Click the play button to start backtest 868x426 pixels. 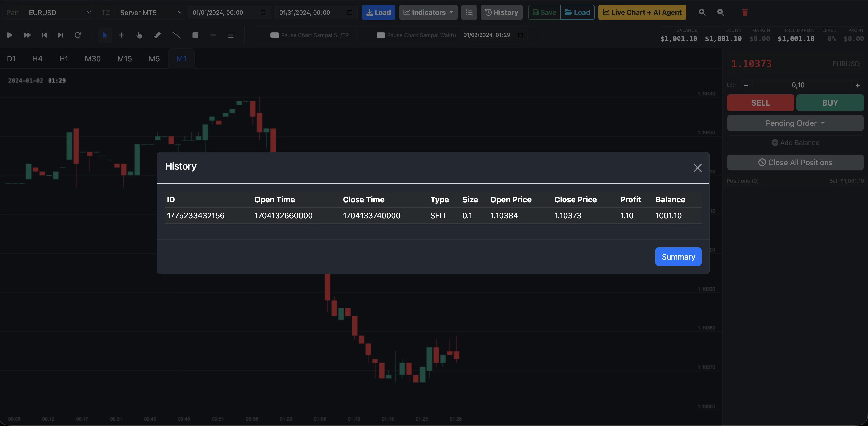point(10,35)
